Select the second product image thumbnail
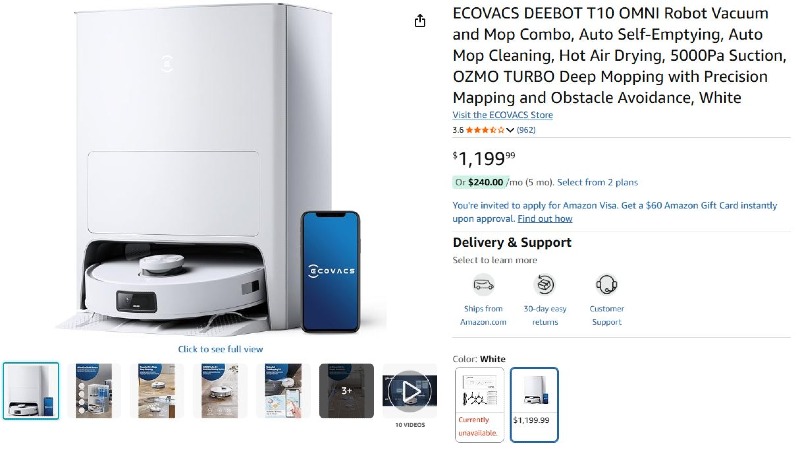This screenshot has width=800, height=450. (93, 391)
